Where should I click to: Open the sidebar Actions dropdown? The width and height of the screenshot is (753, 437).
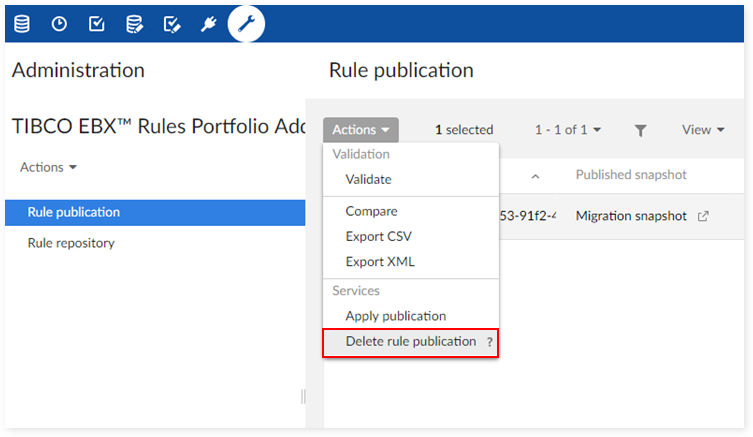click(48, 167)
